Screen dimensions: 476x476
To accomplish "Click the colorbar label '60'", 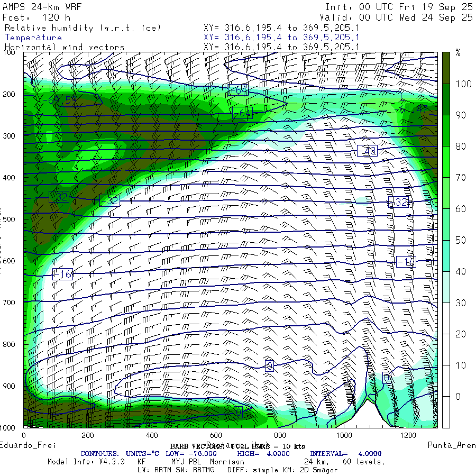I will 461,209.
